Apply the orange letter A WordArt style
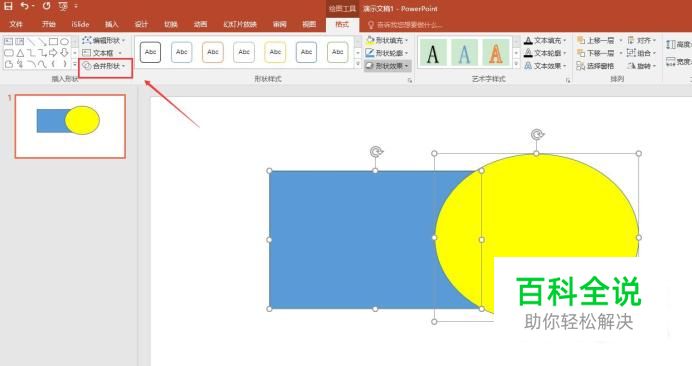The width and height of the screenshot is (692, 366). pyautogui.click(x=496, y=53)
